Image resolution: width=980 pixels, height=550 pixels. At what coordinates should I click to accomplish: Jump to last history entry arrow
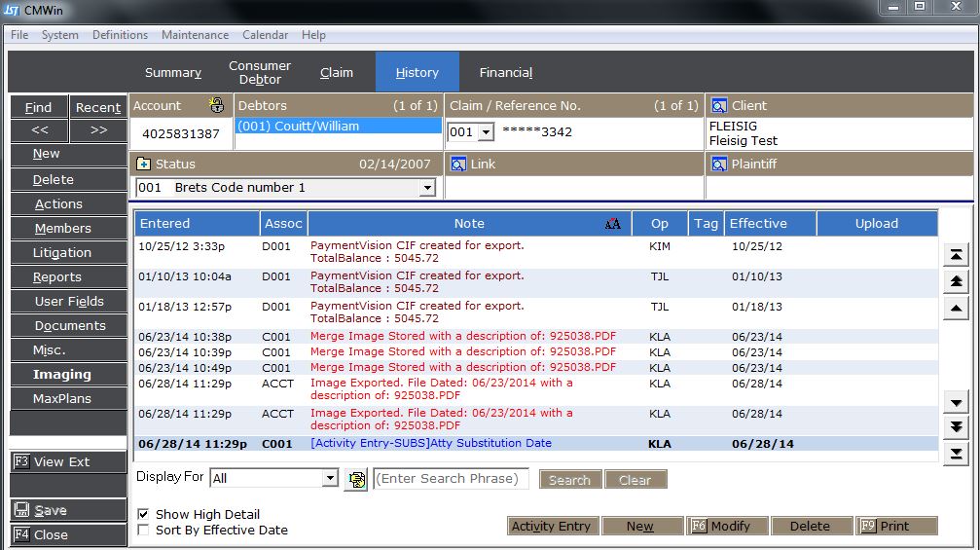957,454
